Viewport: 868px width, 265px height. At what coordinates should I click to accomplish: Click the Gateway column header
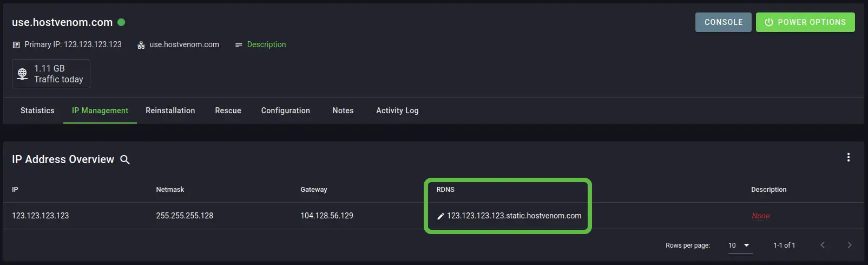coord(314,190)
